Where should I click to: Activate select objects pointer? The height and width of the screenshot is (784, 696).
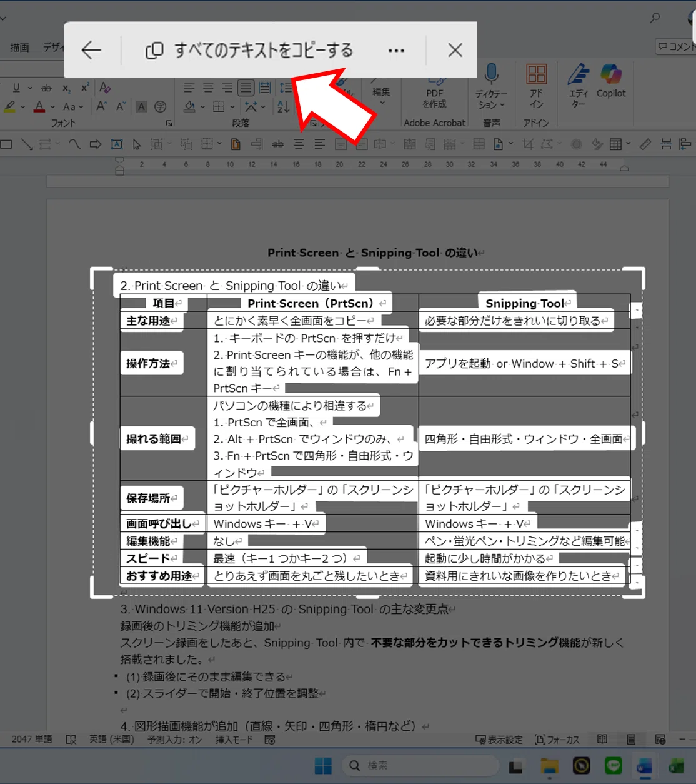pos(137,144)
